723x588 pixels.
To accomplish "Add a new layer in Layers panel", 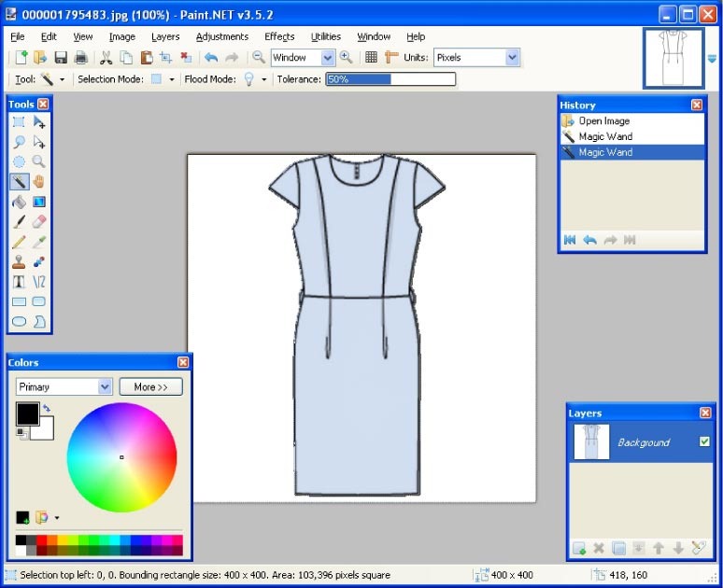I will click(x=579, y=548).
